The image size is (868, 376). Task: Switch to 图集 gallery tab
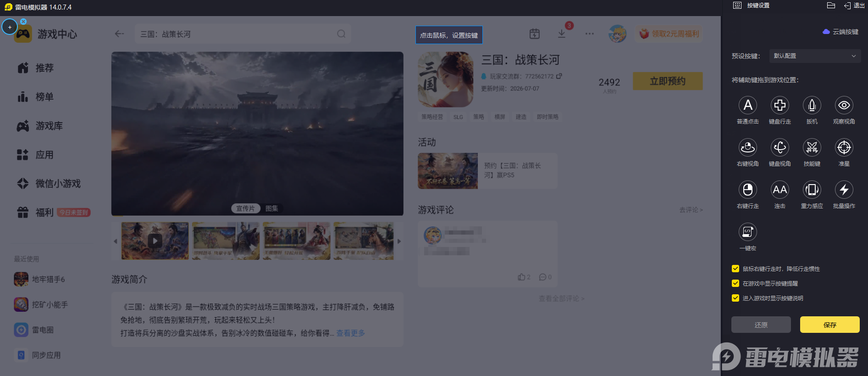point(272,208)
